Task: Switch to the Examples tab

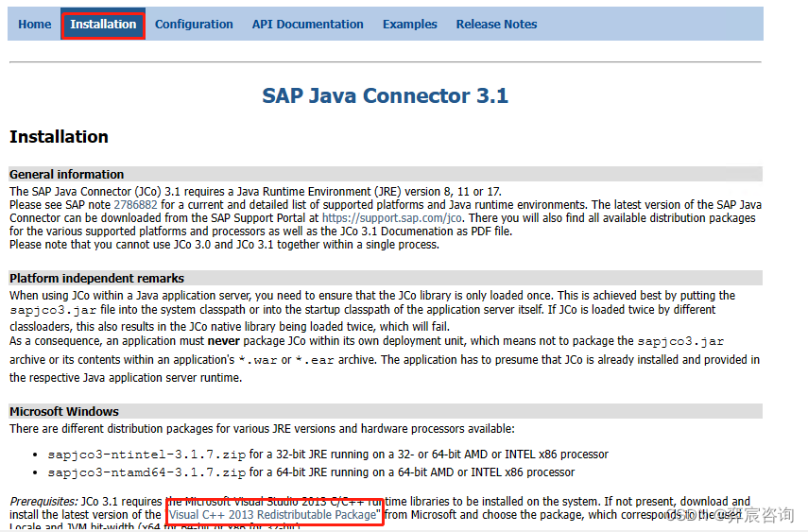Action: [409, 25]
